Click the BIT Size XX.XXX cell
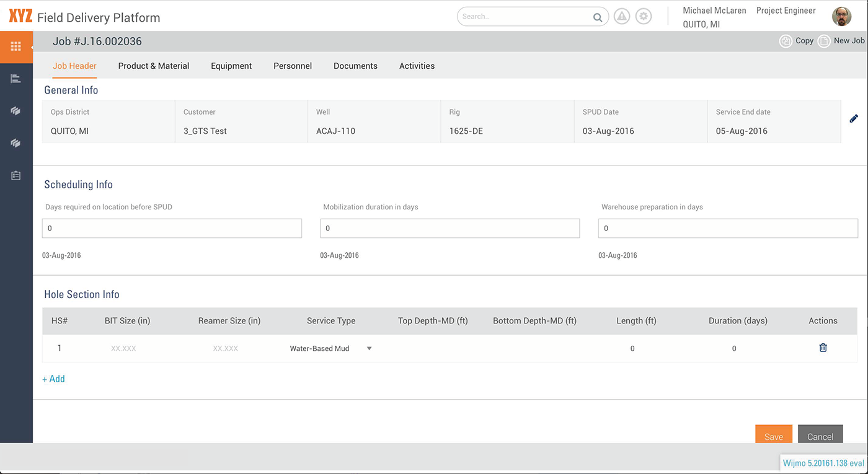 click(x=123, y=349)
